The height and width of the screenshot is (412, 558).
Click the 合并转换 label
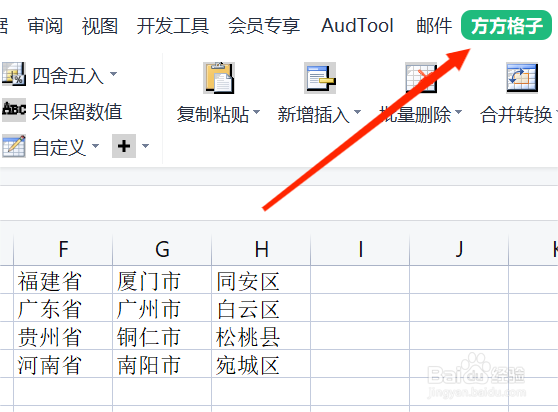coord(516,115)
